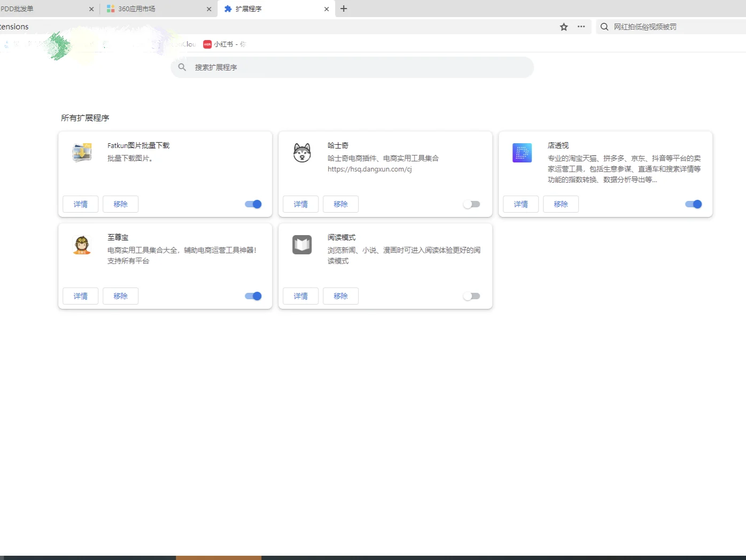Open 详情 for the 哈士奇 extension

pyautogui.click(x=300, y=204)
